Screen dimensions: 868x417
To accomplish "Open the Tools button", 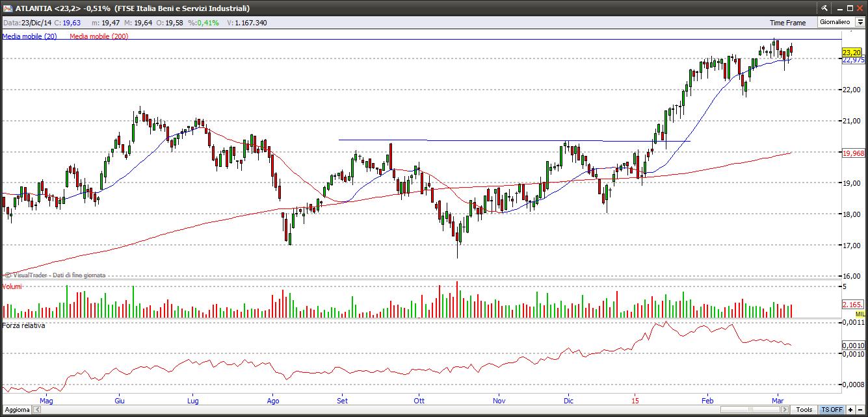I will click(804, 410).
